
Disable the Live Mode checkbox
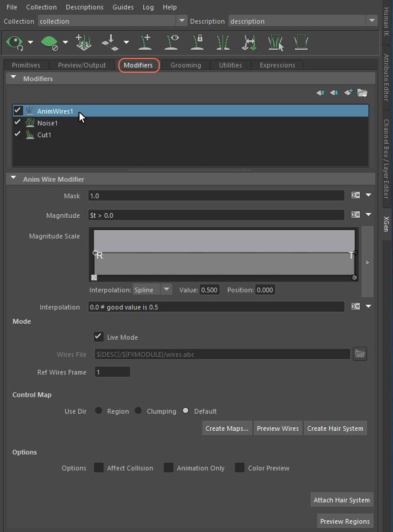pos(99,337)
